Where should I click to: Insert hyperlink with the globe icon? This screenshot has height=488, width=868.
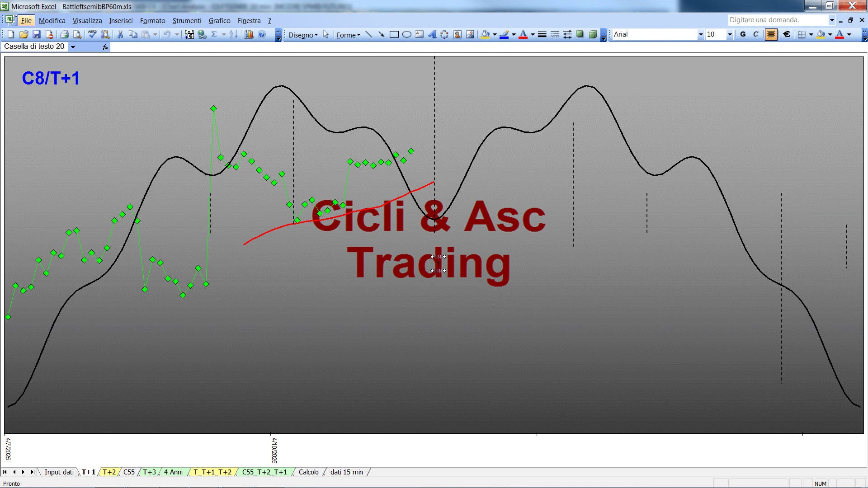click(x=202, y=34)
